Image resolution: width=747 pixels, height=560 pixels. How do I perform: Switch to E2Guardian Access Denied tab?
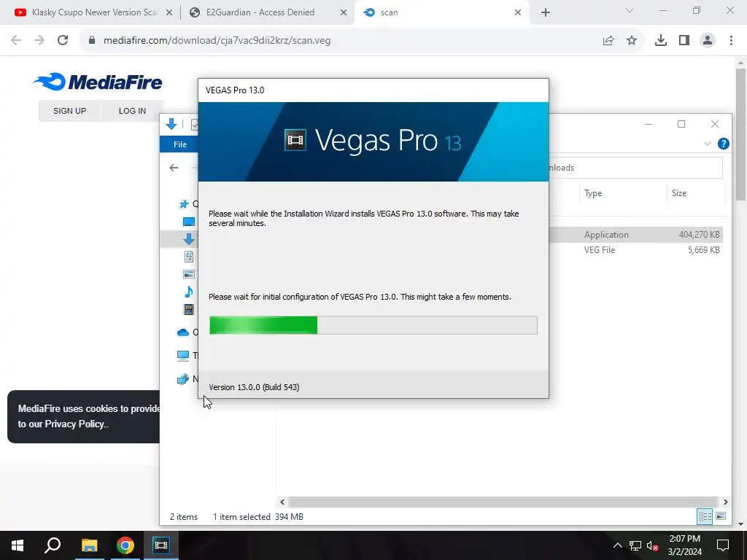click(x=260, y=12)
